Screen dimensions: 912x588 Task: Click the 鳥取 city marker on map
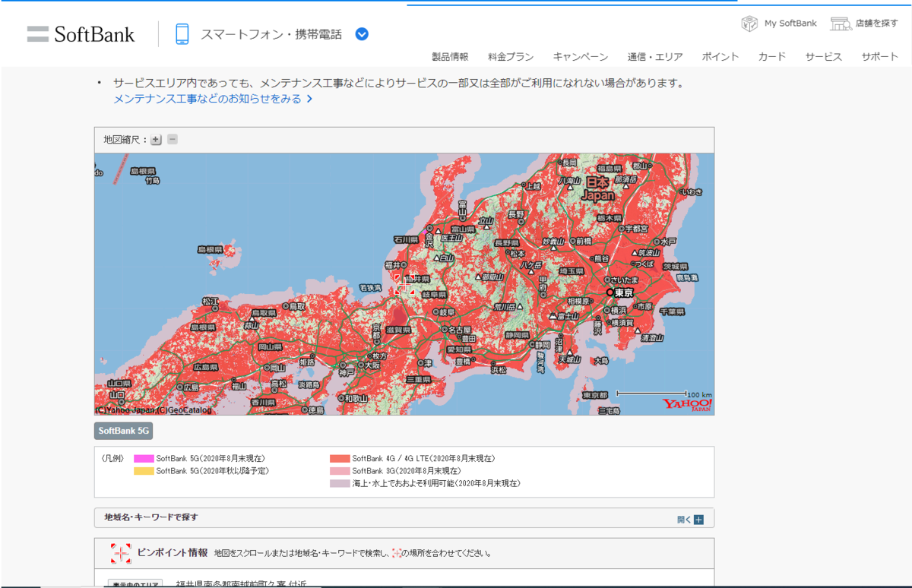tap(286, 306)
